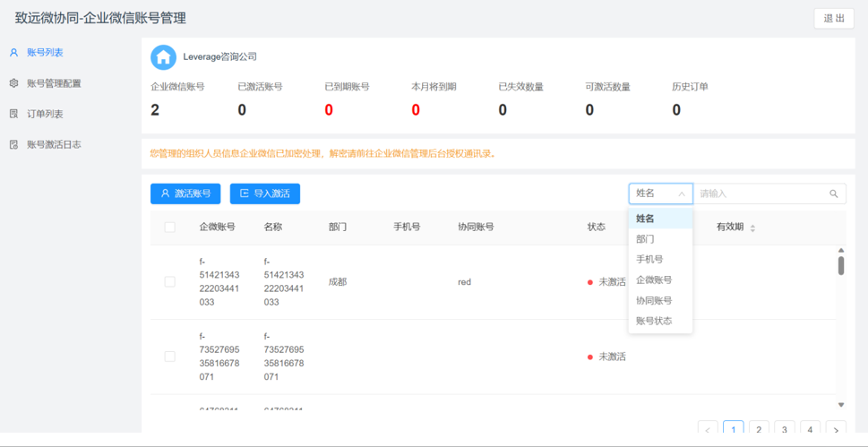
Task: Click the 账号激活日志 icon in sidebar
Action: (13, 144)
